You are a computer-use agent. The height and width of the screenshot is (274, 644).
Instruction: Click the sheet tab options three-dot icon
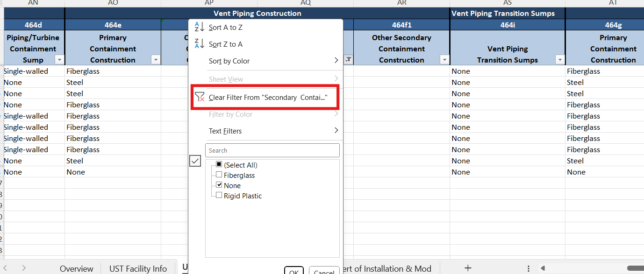coord(529,268)
